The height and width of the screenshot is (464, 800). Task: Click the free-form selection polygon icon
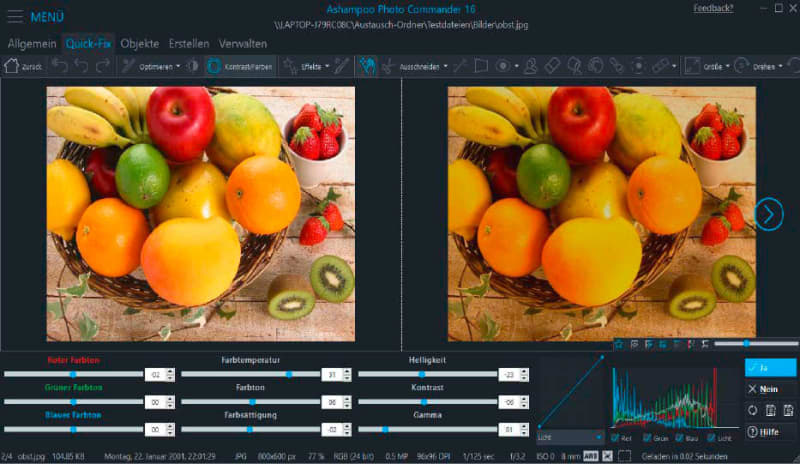coord(481,66)
